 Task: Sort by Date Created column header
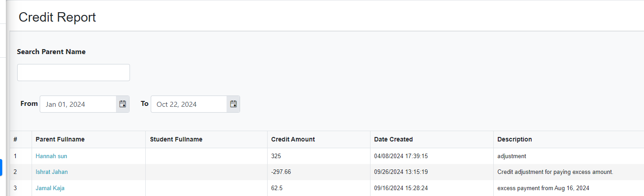coord(394,139)
